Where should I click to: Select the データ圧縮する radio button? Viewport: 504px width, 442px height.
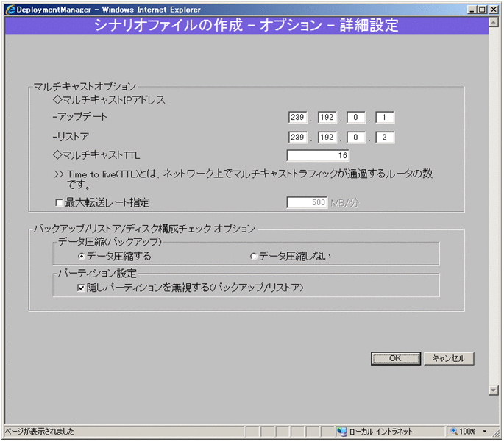pyautogui.click(x=82, y=257)
